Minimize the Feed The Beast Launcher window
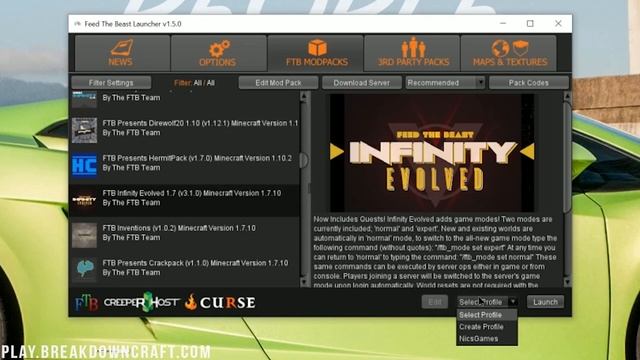Viewport: 640px width, 360px height. click(503, 24)
